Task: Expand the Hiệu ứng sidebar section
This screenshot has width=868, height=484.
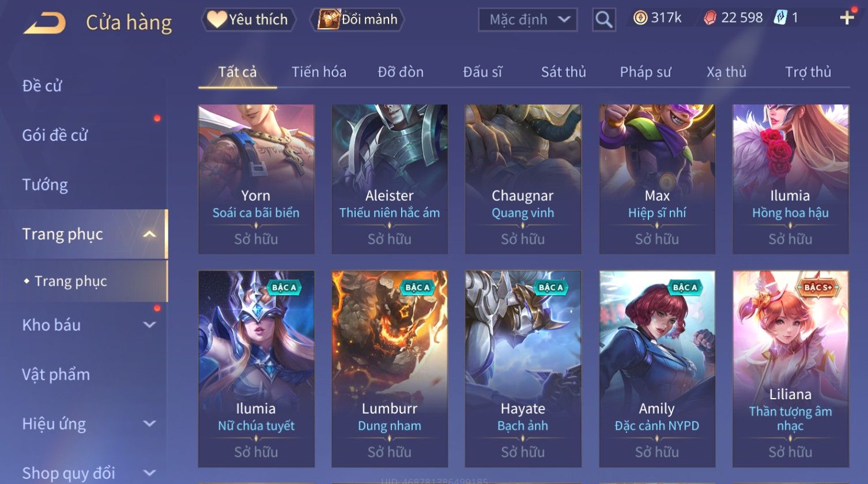Action: click(149, 423)
